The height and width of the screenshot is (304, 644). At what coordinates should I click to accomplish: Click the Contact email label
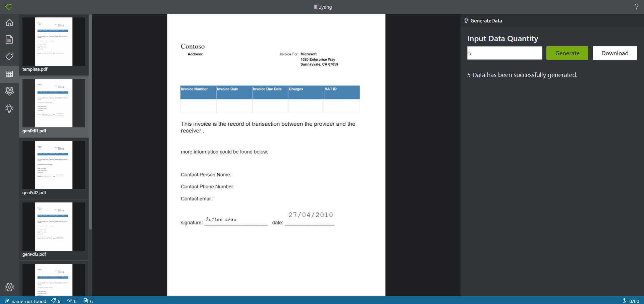pyautogui.click(x=197, y=199)
